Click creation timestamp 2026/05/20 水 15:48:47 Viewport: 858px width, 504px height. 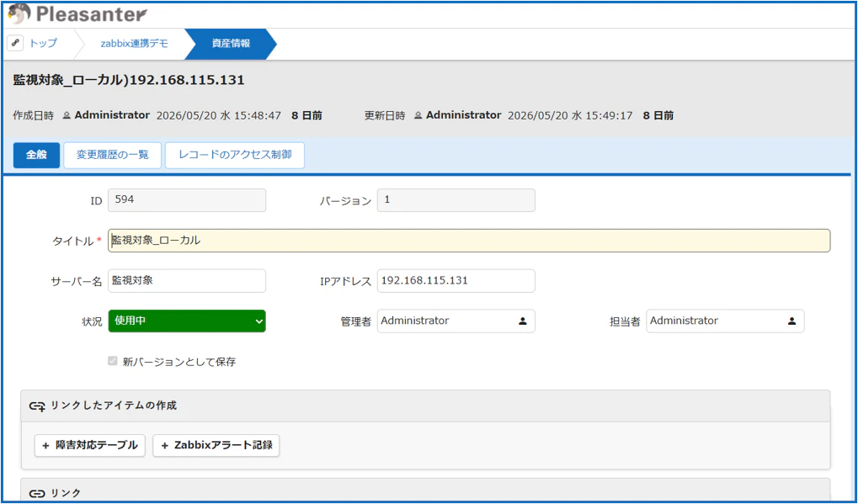pyautogui.click(x=219, y=116)
